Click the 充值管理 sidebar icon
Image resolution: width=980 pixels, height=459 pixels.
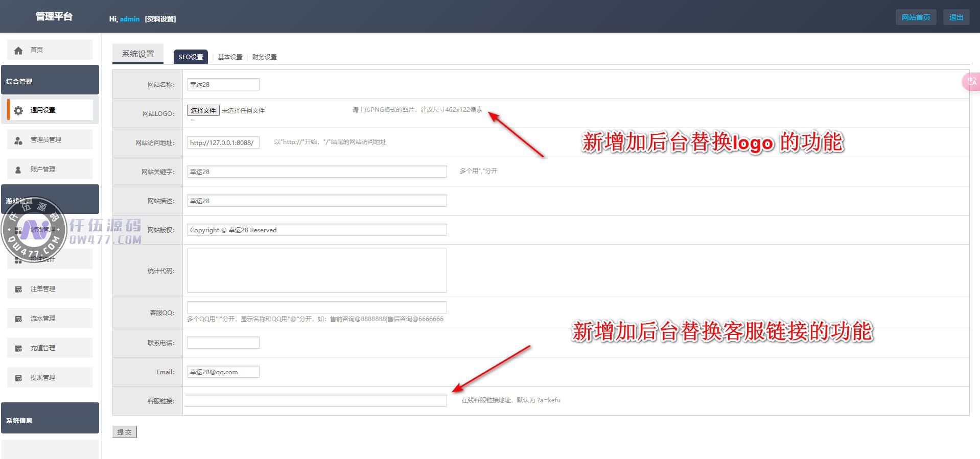point(18,348)
